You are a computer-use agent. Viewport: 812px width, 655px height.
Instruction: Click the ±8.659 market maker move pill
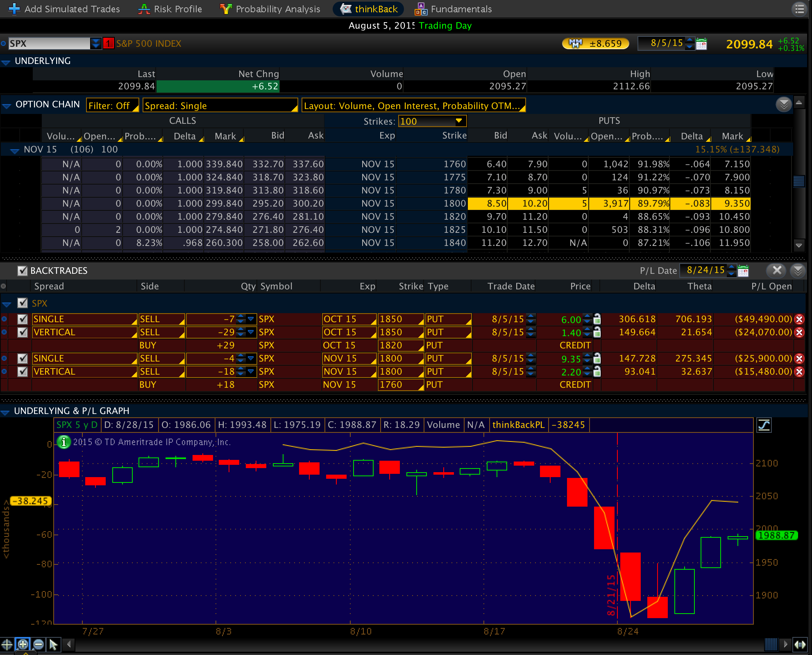tap(596, 43)
